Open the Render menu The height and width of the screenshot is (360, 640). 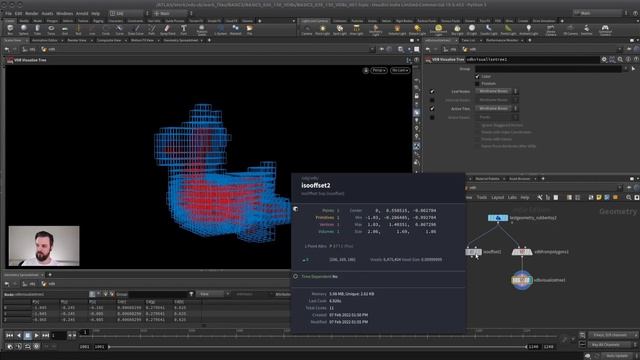(x=32, y=13)
